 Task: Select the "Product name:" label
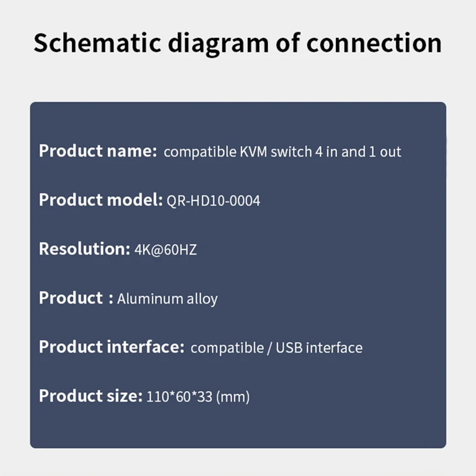coord(98,151)
